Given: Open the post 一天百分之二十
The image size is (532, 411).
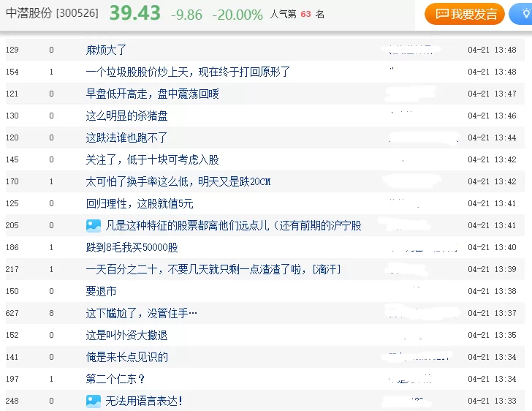Looking at the screenshot, I should [213, 269].
